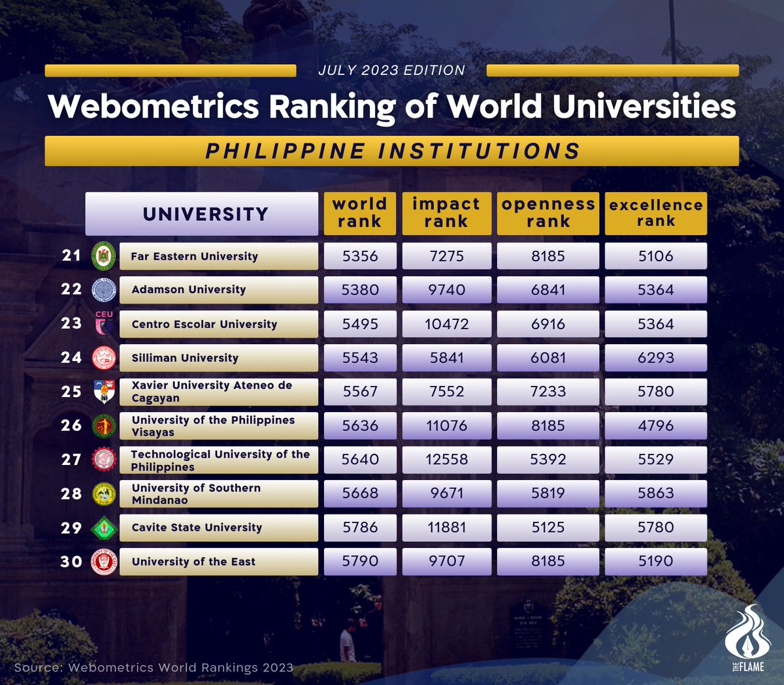This screenshot has height=685, width=784.
Task: Click the Cavite State University name cell
Action: 219,528
